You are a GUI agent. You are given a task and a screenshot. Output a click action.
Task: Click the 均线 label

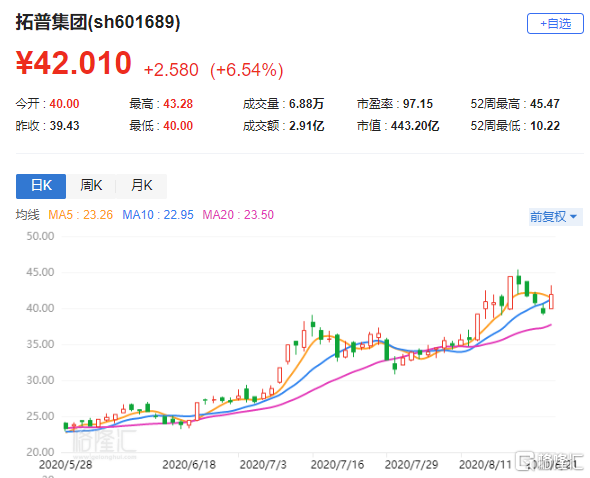(27, 215)
